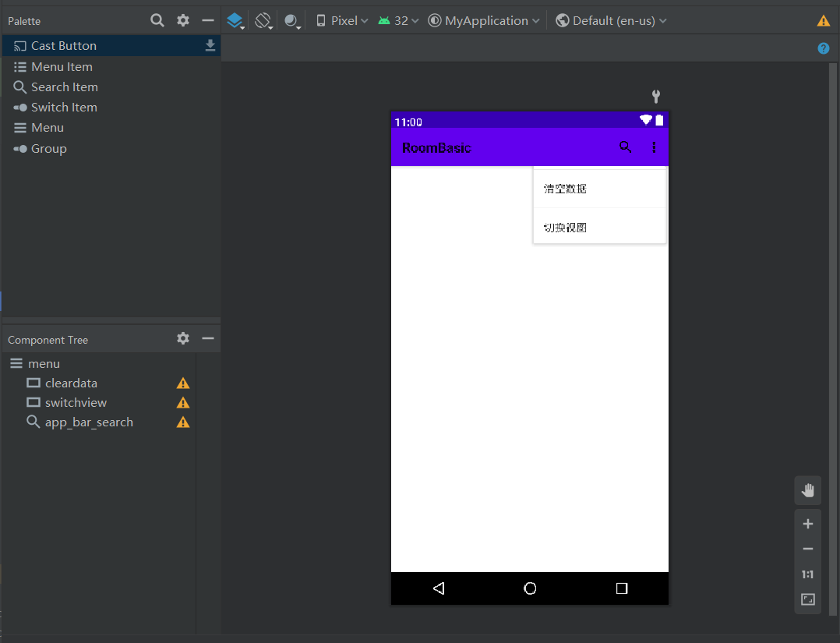Search the Palette with the magnifier icon
The height and width of the screenshot is (643, 840).
pyautogui.click(x=157, y=20)
